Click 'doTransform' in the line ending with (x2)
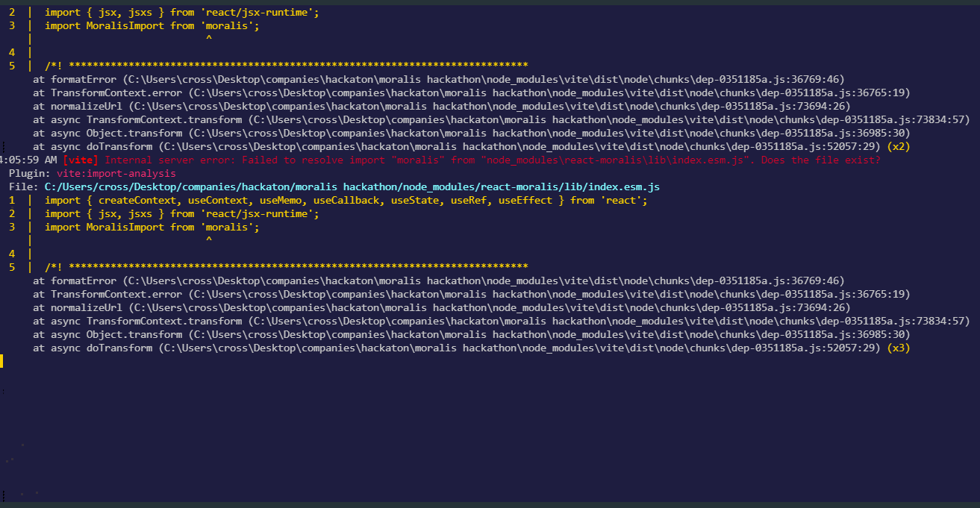This screenshot has width=980, height=508. pyautogui.click(x=119, y=146)
